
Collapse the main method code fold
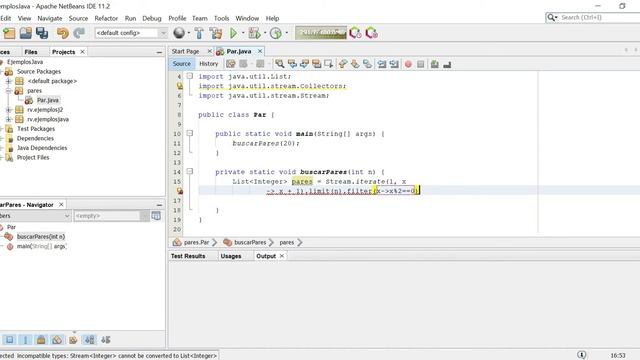tap(190, 133)
